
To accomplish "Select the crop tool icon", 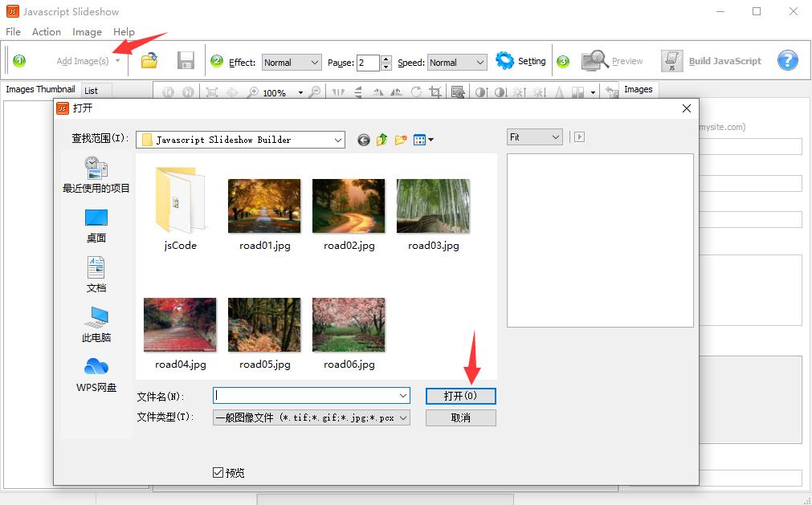I will 435,92.
